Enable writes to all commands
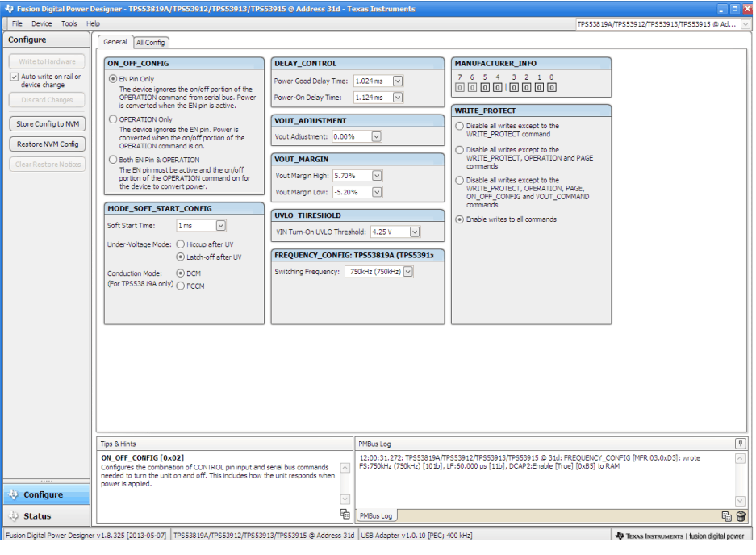The height and width of the screenshot is (555, 756). click(460, 219)
